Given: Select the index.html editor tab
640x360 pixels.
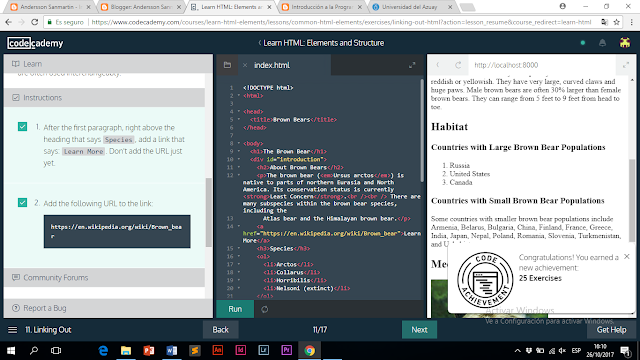Looking at the screenshot, I should (x=272, y=65).
